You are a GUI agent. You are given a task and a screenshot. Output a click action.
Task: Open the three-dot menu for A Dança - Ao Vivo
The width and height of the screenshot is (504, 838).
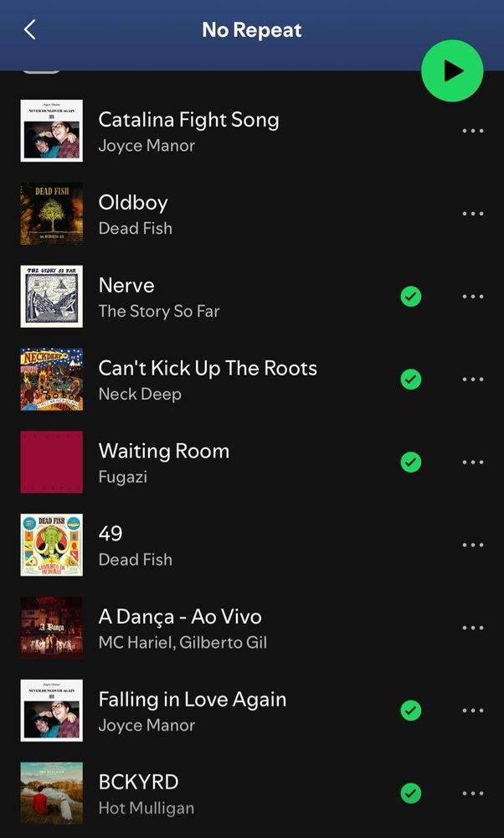pyautogui.click(x=473, y=628)
